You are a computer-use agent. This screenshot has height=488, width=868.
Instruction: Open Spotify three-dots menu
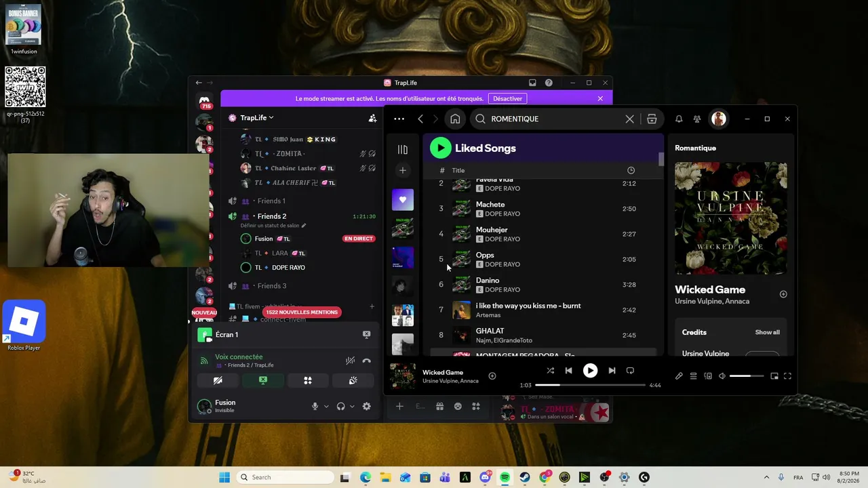[399, 119]
